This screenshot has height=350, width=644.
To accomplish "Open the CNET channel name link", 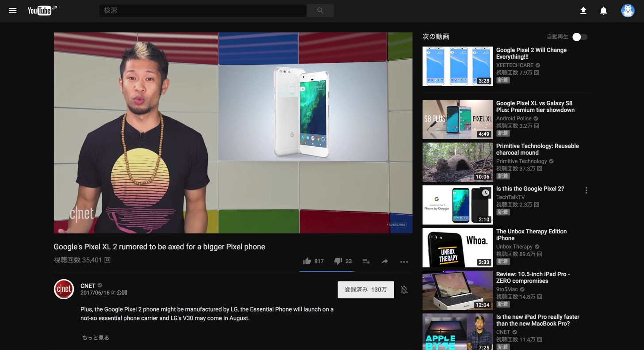I will (88, 286).
